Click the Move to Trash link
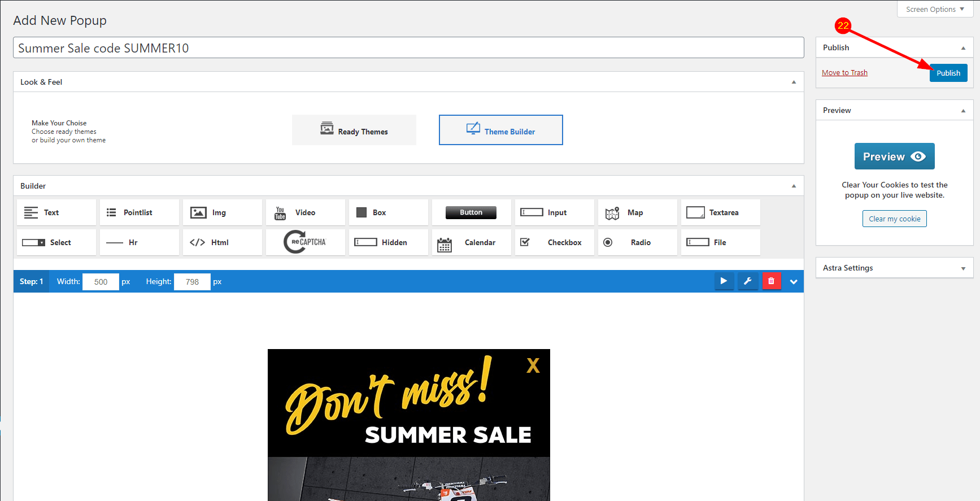The width and height of the screenshot is (980, 501). (x=844, y=73)
